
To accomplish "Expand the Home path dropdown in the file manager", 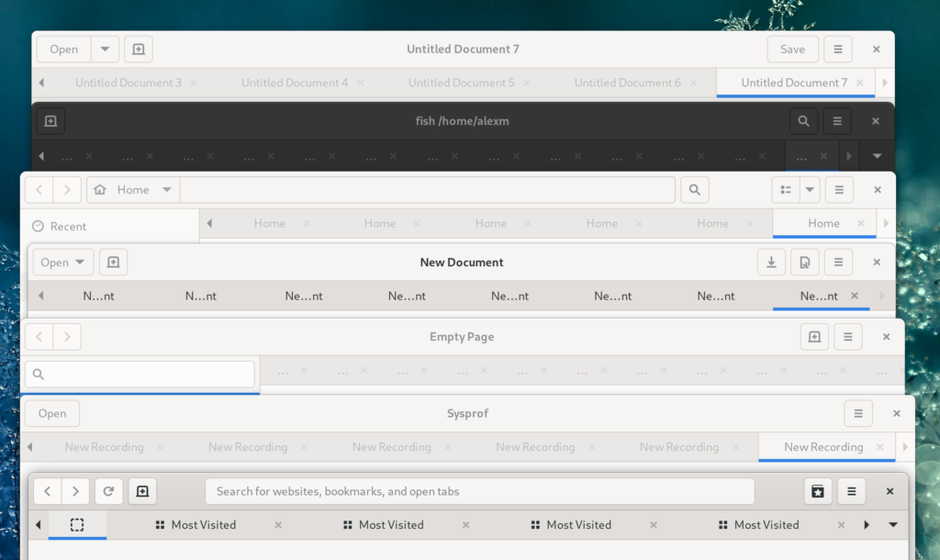I will [133, 189].
